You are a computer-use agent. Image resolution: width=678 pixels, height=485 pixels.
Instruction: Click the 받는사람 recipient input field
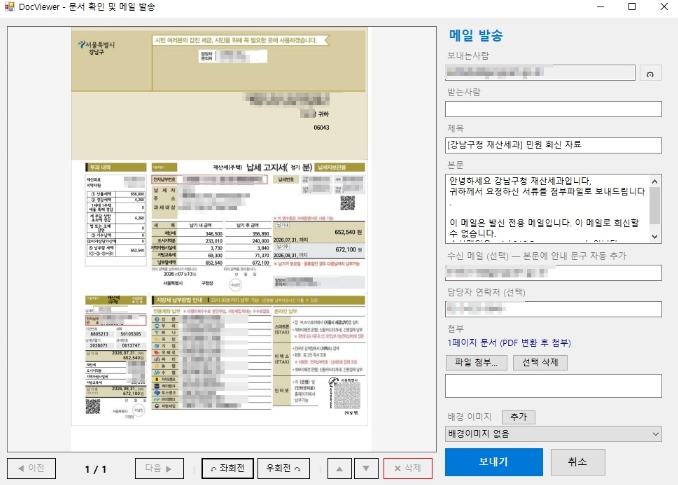tap(553, 109)
